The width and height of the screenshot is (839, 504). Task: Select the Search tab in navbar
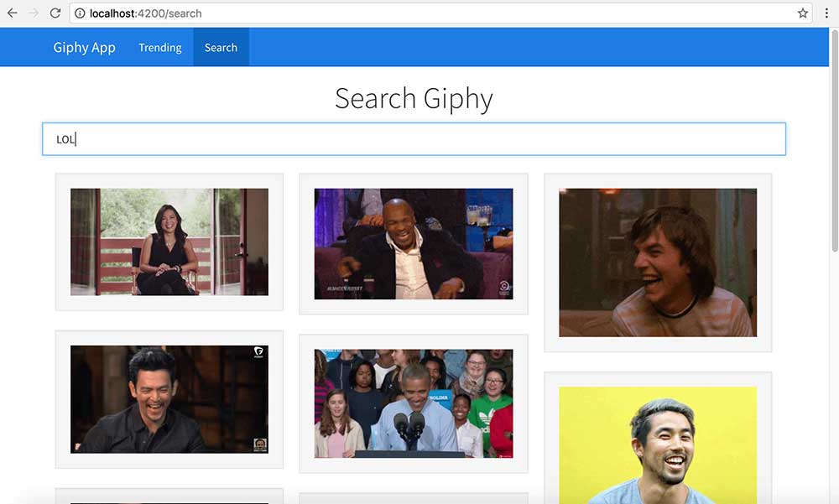click(221, 48)
